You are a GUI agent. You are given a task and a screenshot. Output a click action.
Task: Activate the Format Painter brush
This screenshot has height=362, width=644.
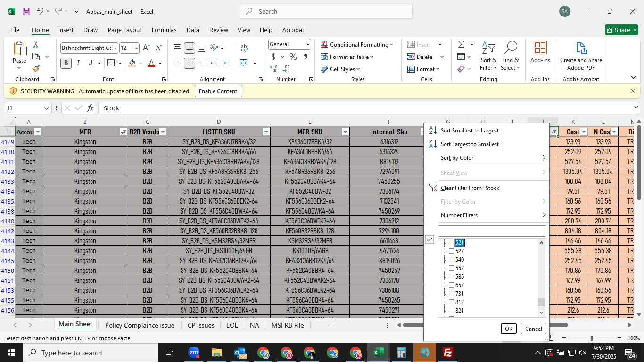[x=36, y=69]
